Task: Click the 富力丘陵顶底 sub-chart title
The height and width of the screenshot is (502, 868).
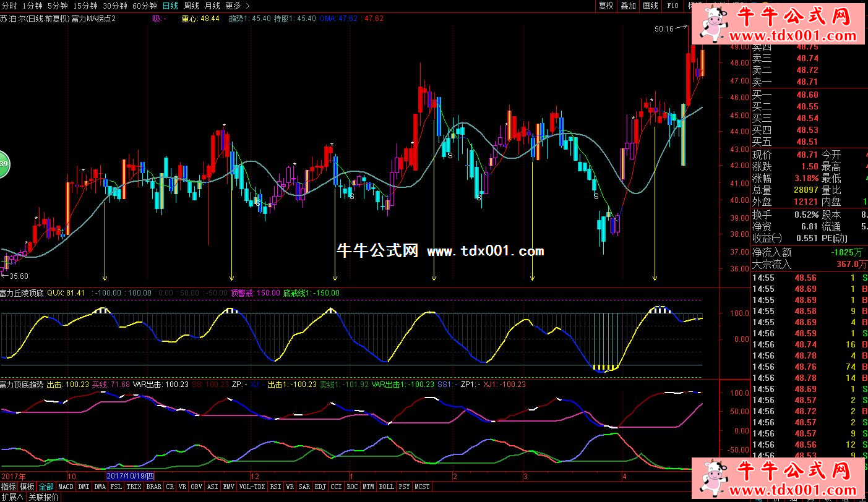Action: point(22,293)
